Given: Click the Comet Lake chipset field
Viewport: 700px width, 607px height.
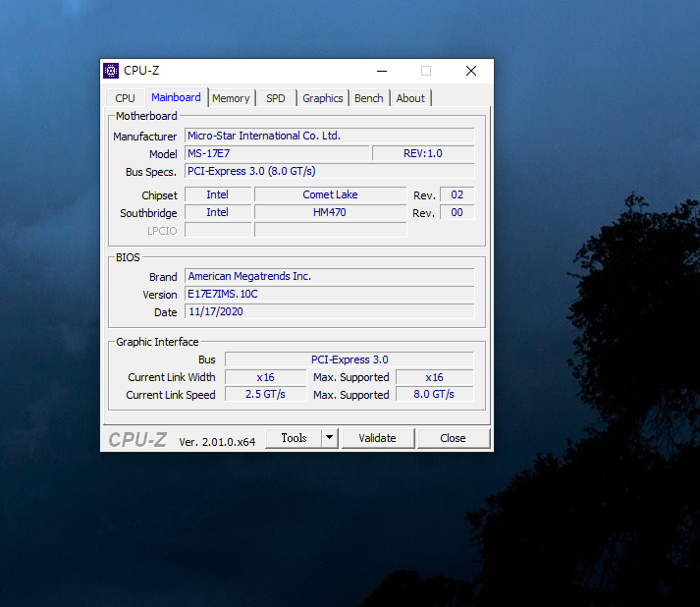Looking at the screenshot, I should [330, 194].
